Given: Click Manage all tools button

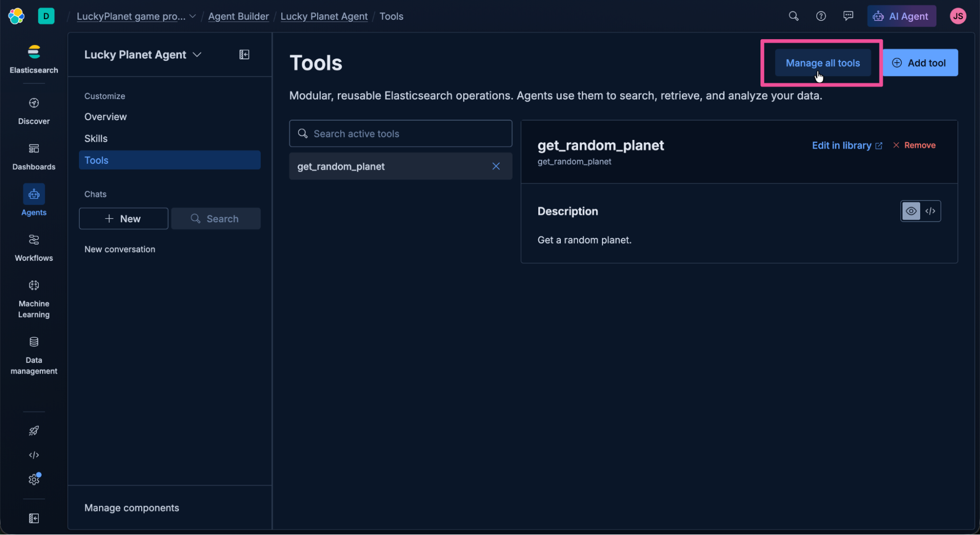Looking at the screenshot, I should (823, 63).
